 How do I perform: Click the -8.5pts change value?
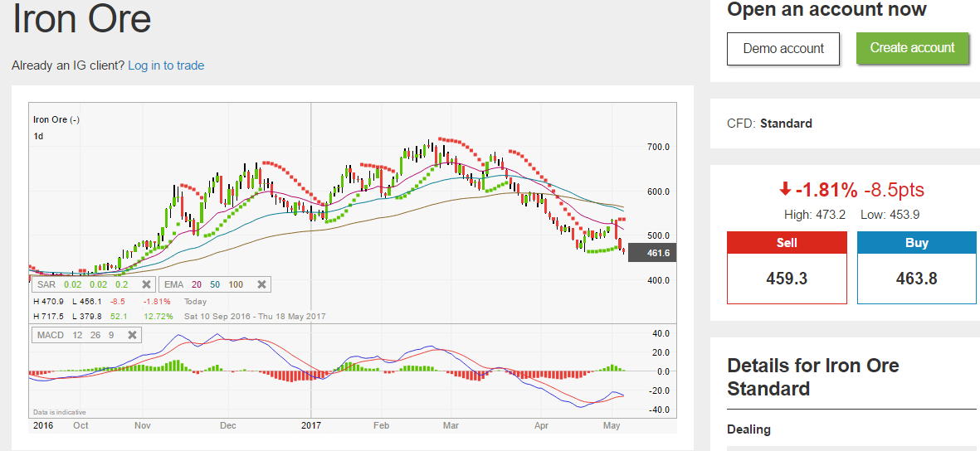point(894,189)
